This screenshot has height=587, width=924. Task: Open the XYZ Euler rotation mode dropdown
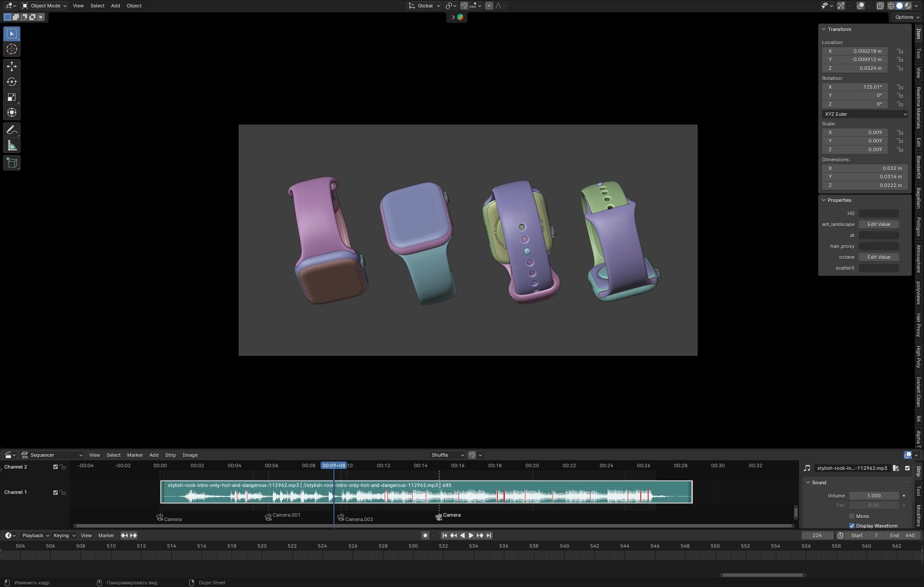(x=864, y=114)
